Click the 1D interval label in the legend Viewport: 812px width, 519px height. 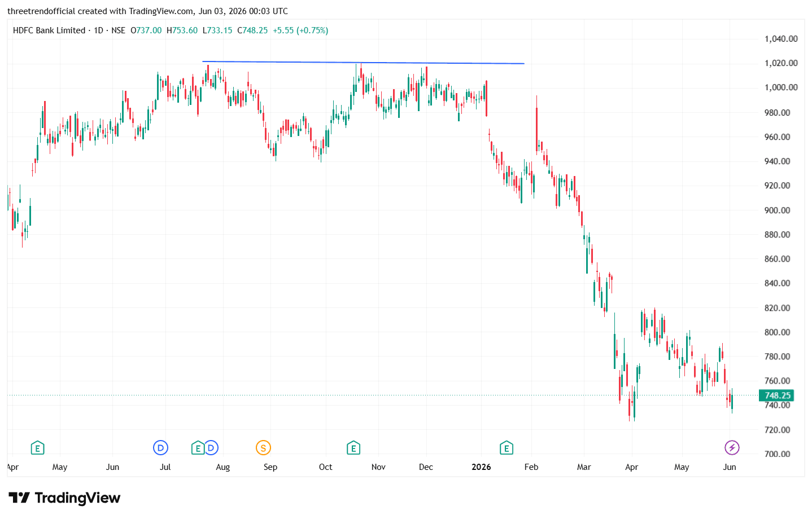tap(99, 30)
